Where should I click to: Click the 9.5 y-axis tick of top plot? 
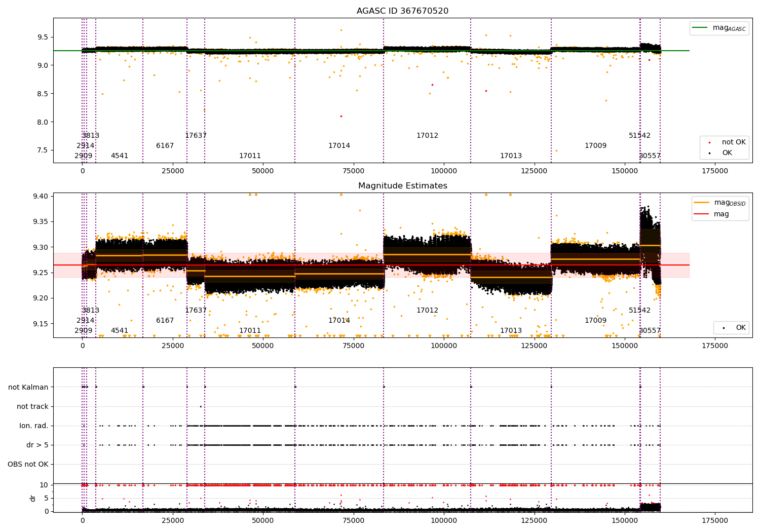point(43,37)
